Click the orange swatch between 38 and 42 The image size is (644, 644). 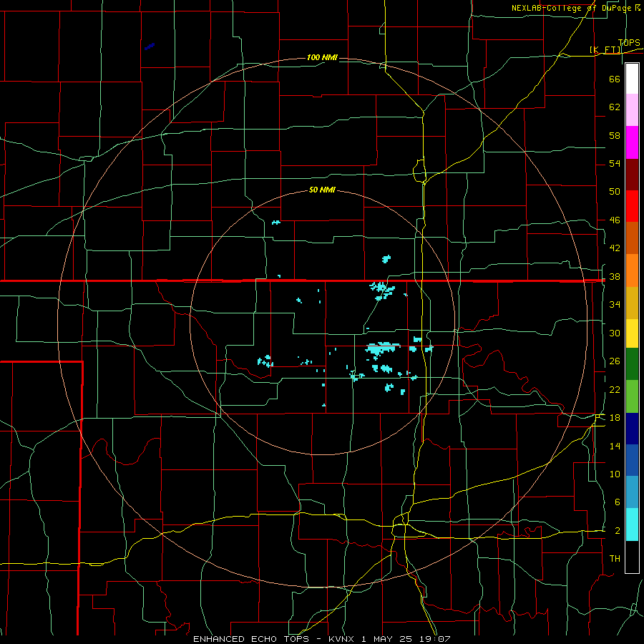click(632, 270)
